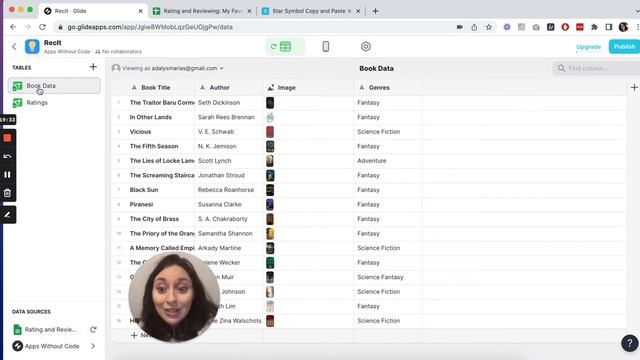Select the genre cell 'Science Fantasy'
The width and height of the screenshot is (640, 360).
coord(388,277)
